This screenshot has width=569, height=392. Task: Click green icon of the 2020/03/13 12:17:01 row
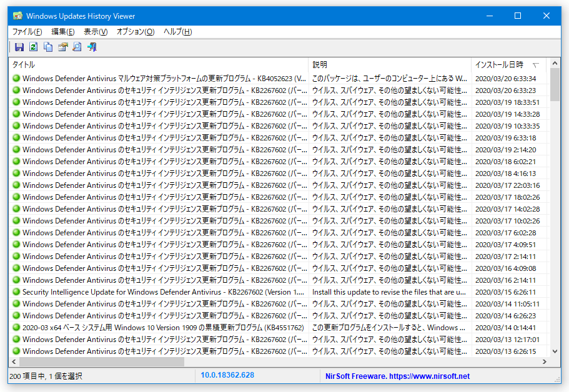(16, 340)
